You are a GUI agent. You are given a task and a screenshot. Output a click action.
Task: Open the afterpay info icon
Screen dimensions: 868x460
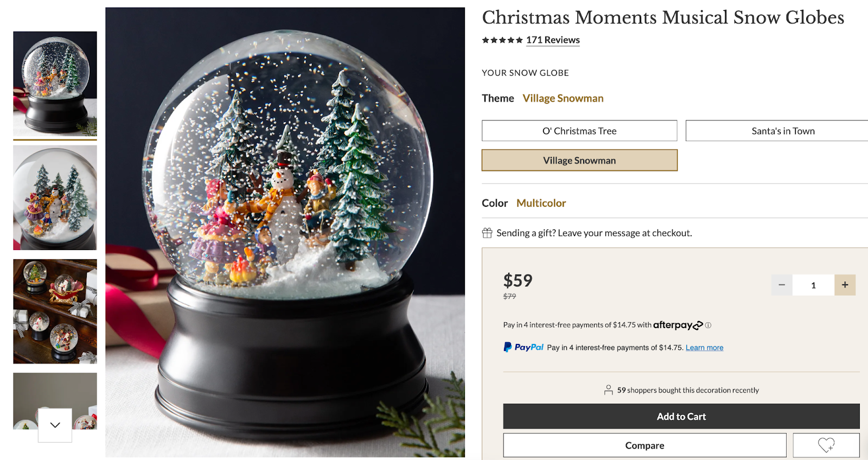(708, 325)
